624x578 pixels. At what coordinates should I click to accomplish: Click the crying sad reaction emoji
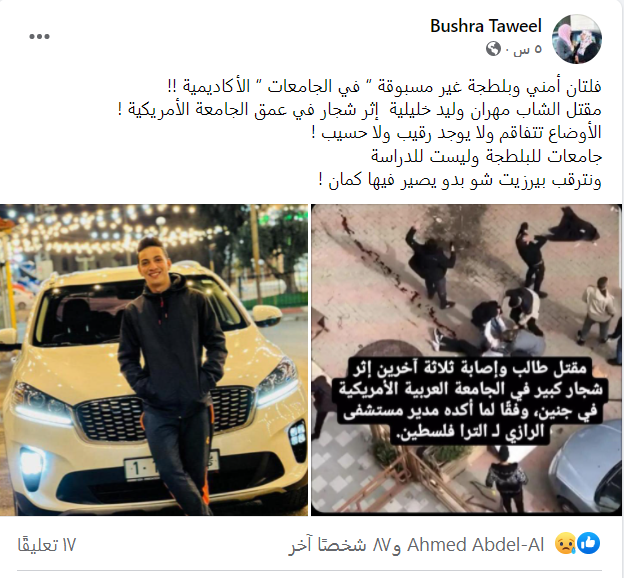pos(566,543)
